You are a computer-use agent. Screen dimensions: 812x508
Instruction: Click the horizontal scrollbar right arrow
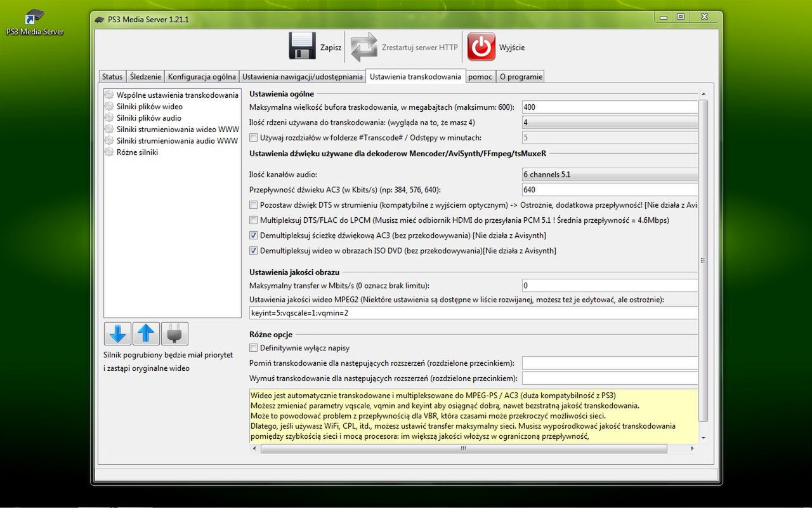coord(692,448)
